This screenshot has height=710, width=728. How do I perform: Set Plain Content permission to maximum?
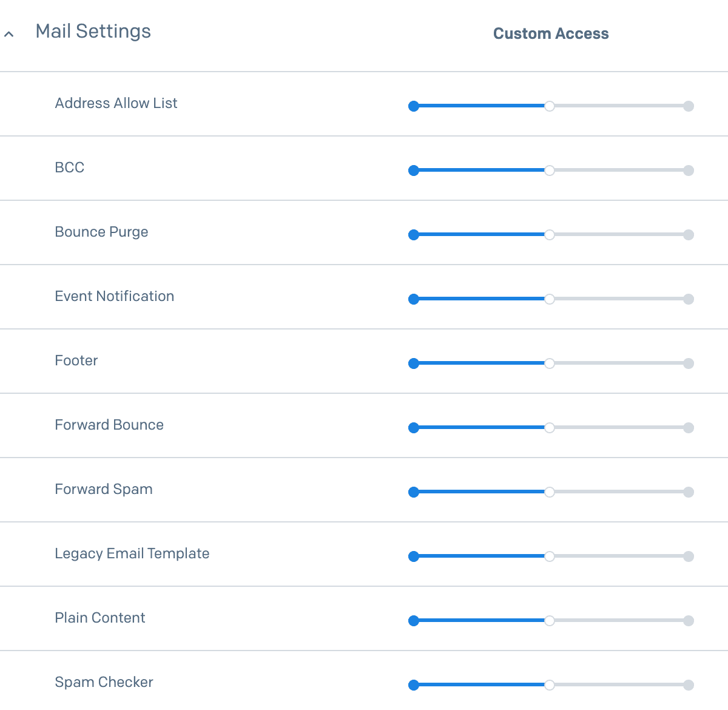(689, 621)
